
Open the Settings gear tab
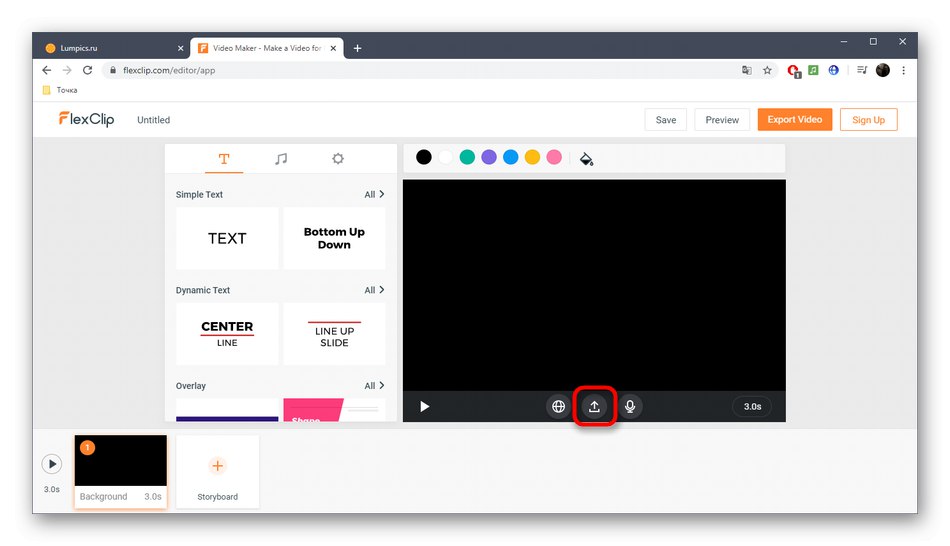pos(338,159)
